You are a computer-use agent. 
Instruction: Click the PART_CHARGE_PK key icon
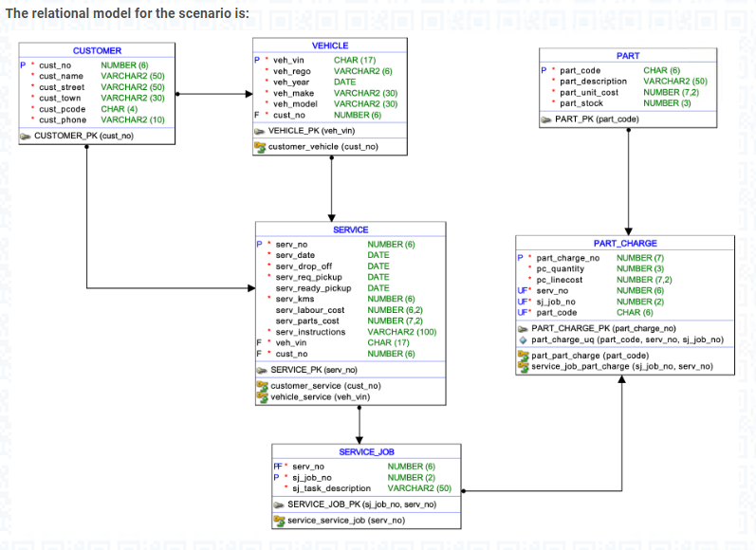click(523, 329)
